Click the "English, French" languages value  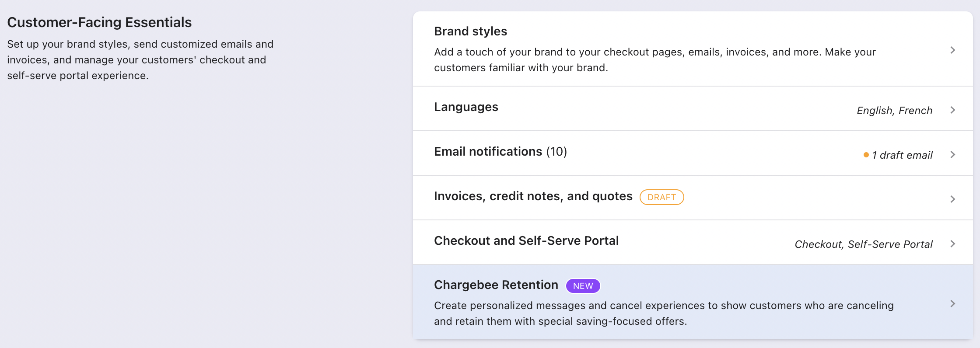[894, 111]
